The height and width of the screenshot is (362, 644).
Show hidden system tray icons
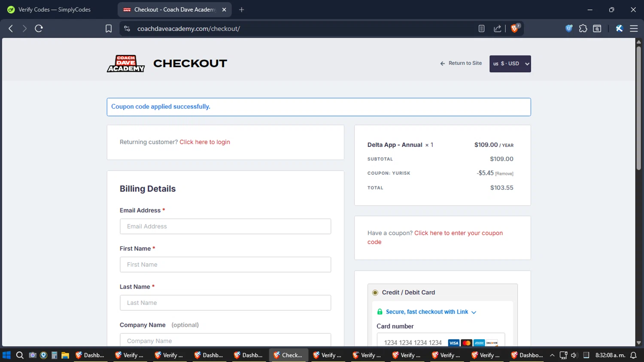(x=552, y=355)
